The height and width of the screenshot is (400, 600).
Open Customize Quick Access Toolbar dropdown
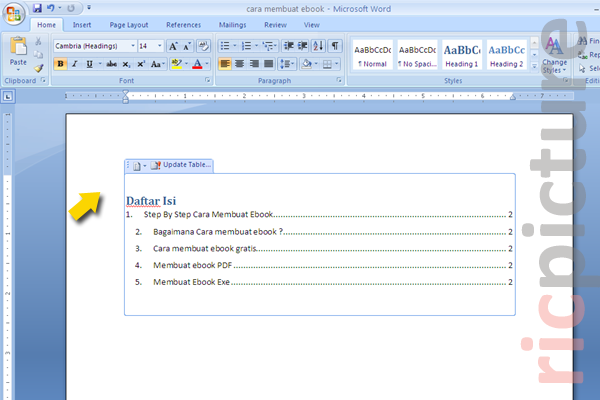[89, 7]
